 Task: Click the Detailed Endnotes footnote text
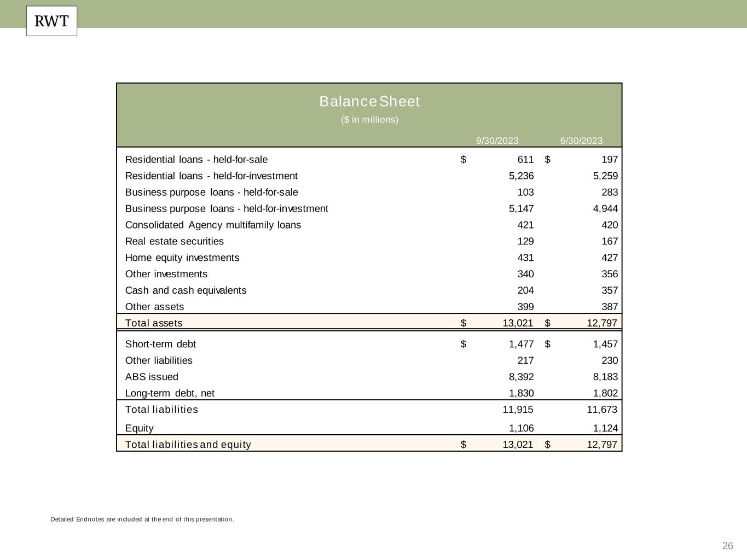click(x=142, y=520)
